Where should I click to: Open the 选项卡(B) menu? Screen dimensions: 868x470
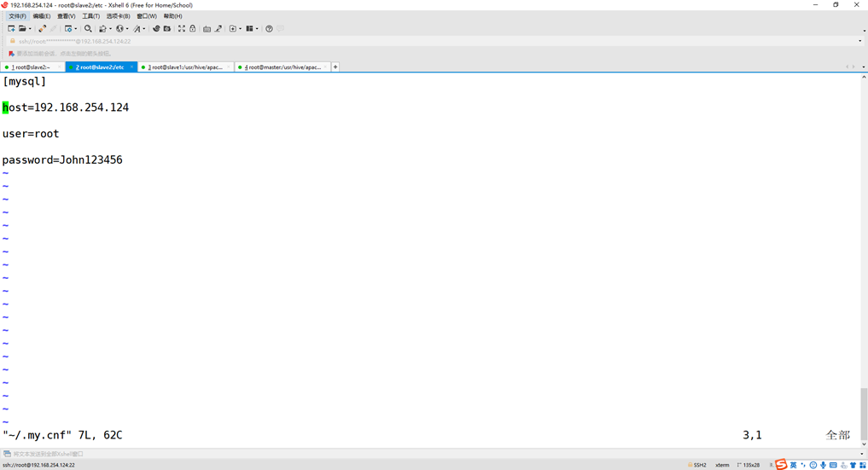coord(118,16)
